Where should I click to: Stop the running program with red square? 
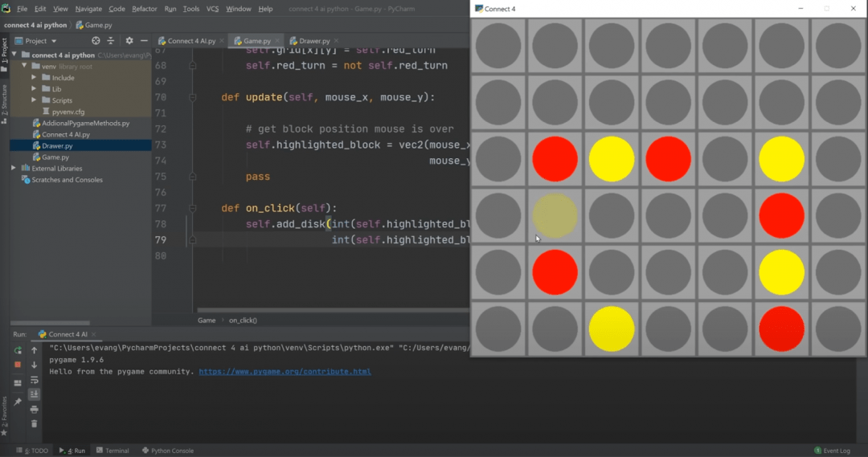[x=18, y=365]
